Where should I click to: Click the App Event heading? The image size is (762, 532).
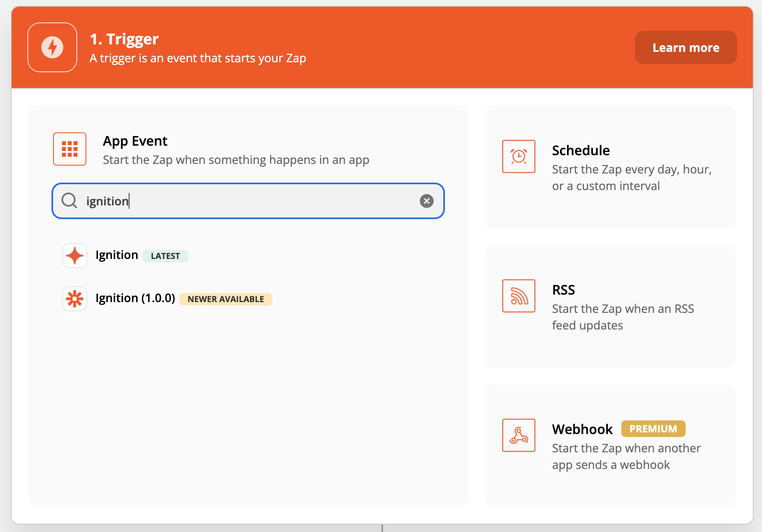click(x=135, y=141)
